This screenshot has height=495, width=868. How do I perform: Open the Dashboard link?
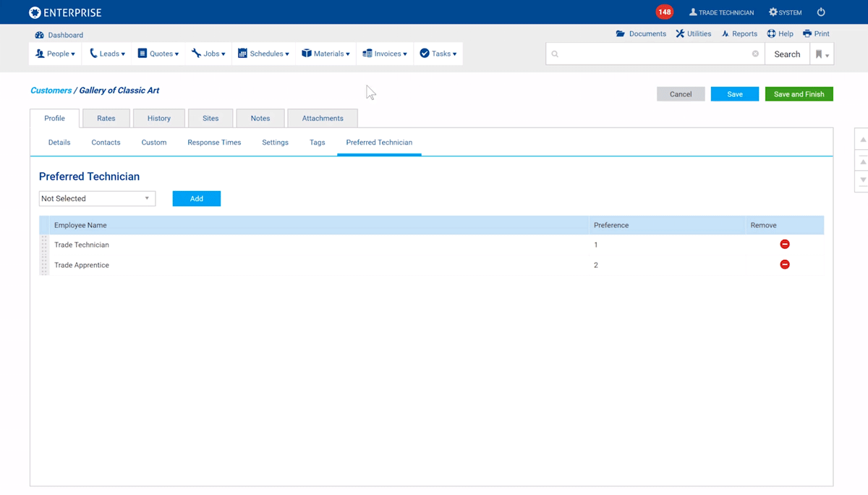point(59,35)
